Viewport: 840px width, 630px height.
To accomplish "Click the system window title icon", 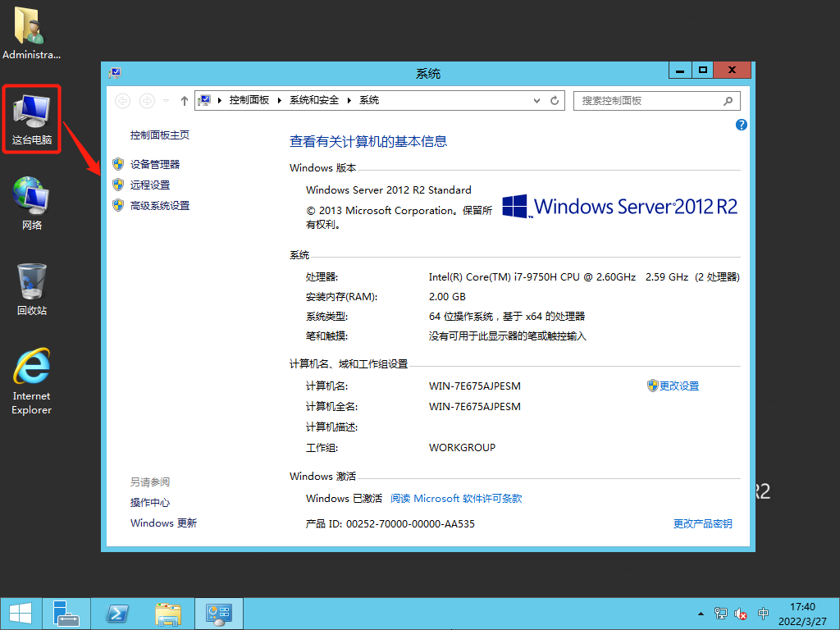I will (115, 73).
